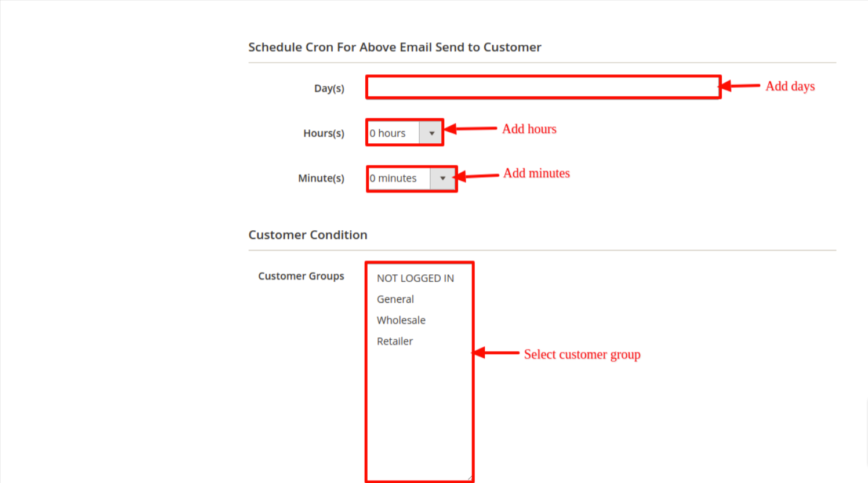The height and width of the screenshot is (483, 868).
Task: Click the Hours dropdown arrow button
Action: (431, 133)
